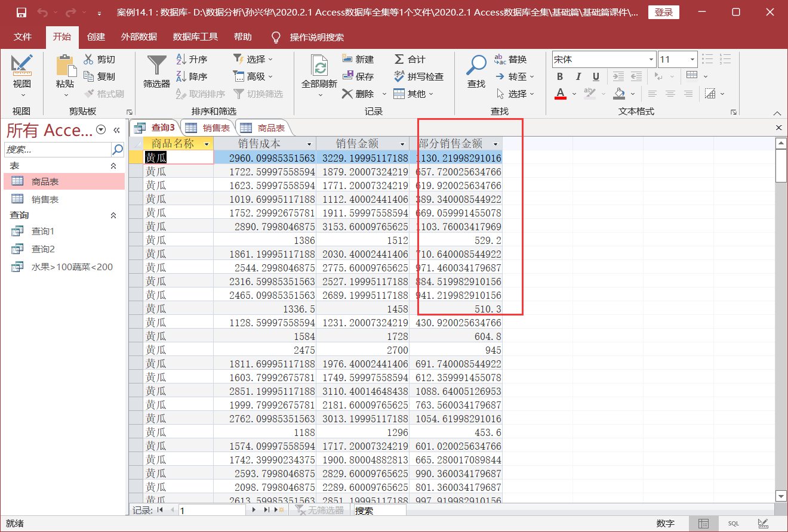Run 拼写检查 spell check

point(418,76)
